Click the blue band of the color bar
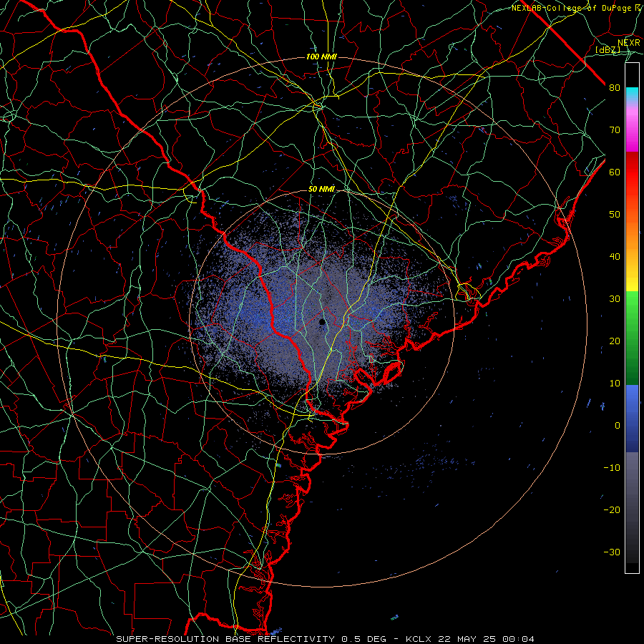The height and width of the screenshot is (644, 644). pyautogui.click(x=632, y=418)
